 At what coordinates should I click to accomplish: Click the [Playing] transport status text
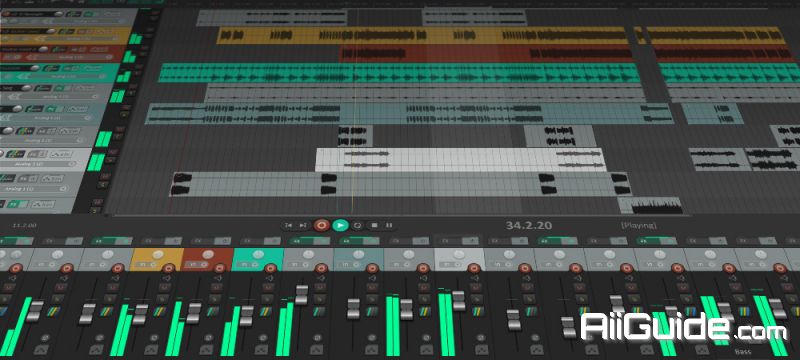click(639, 225)
